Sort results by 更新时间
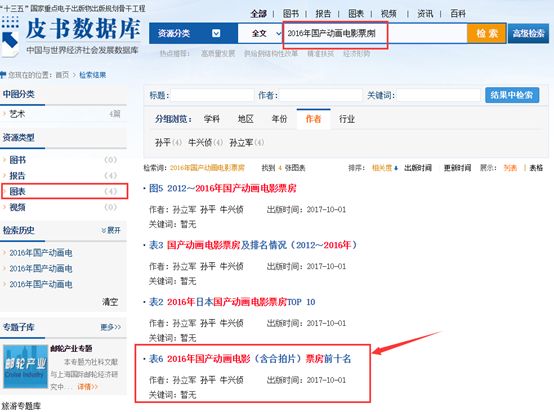The height and width of the screenshot is (412, 554). [457, 168]
